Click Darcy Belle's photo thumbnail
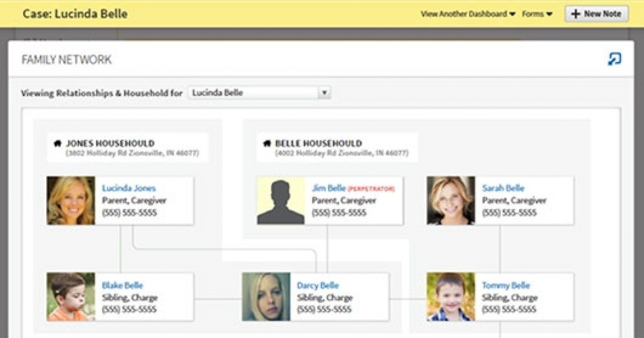Screen dimensions: 644x338 point(266,297)
